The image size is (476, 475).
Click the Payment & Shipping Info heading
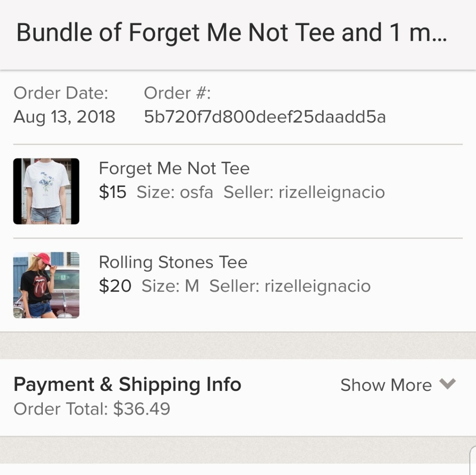[x=128, y=384]
